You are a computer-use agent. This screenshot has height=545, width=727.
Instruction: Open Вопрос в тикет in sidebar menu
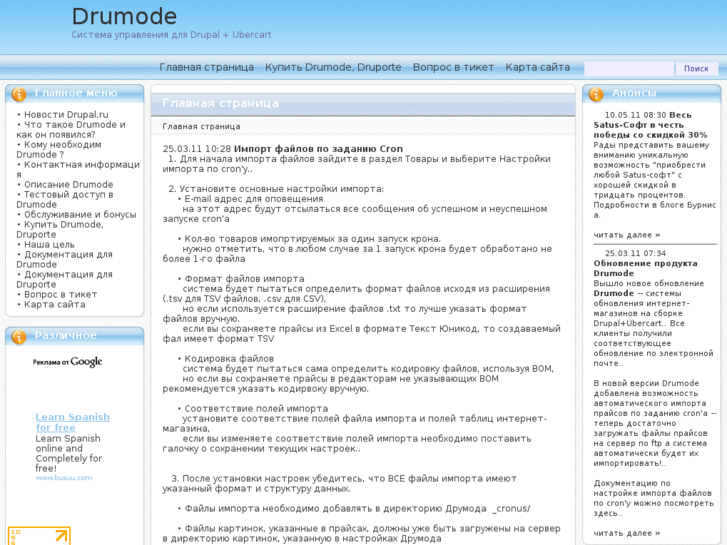click(x=60, y=295)
